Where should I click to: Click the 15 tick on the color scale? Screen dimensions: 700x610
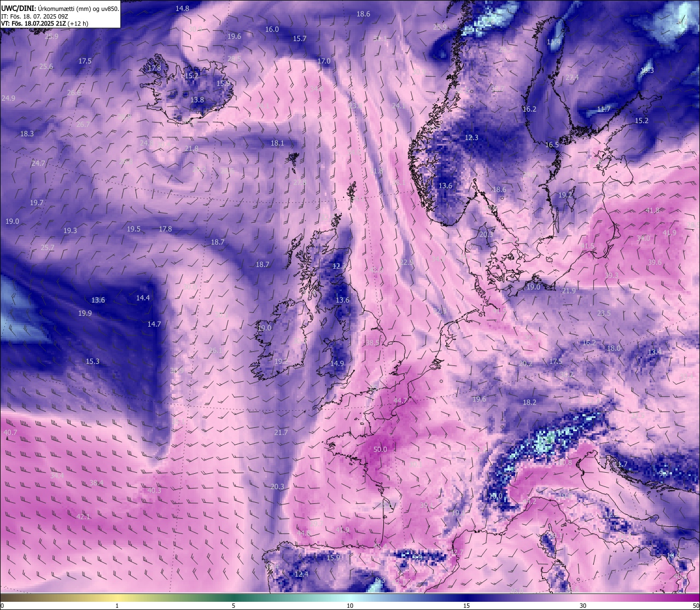click(x=466, y=606)
